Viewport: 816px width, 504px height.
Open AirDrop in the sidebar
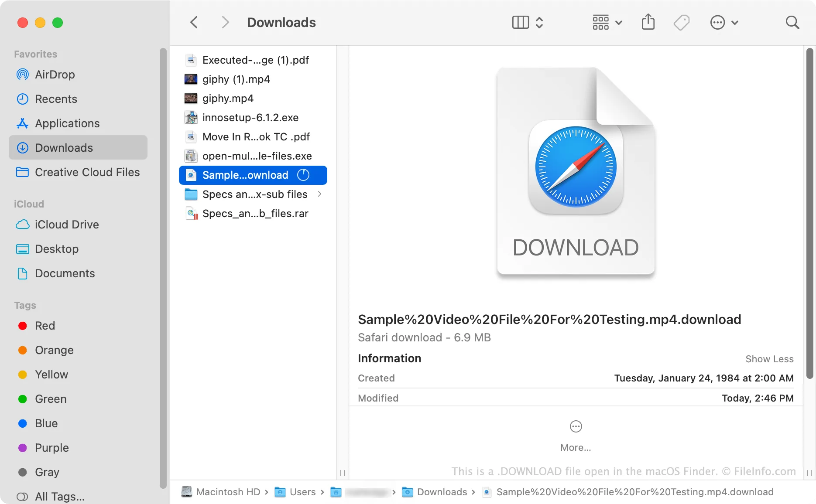click(78, 75)
